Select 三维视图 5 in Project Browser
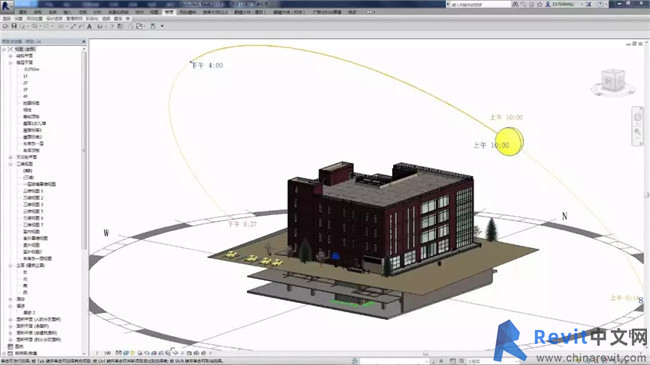Image resolution: width=650 pixels, height=365 pixels. [33, 211]
